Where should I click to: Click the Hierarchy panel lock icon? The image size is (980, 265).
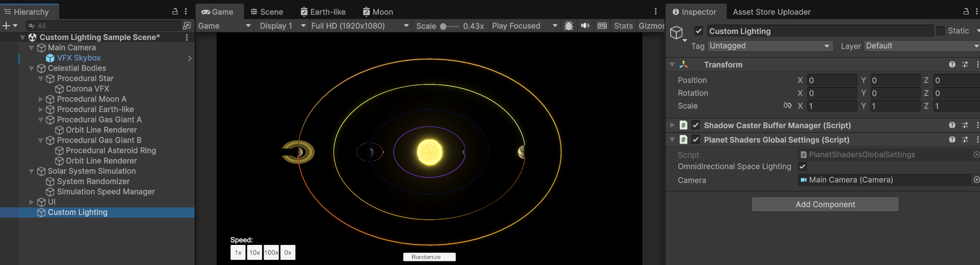[175, 11]
